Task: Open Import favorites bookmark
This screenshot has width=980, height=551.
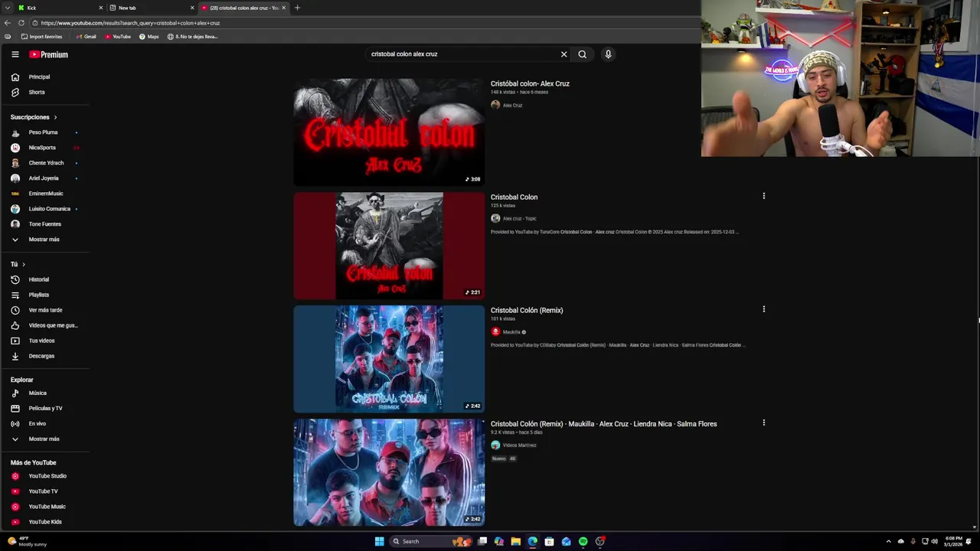Action: tap(42, 37)
